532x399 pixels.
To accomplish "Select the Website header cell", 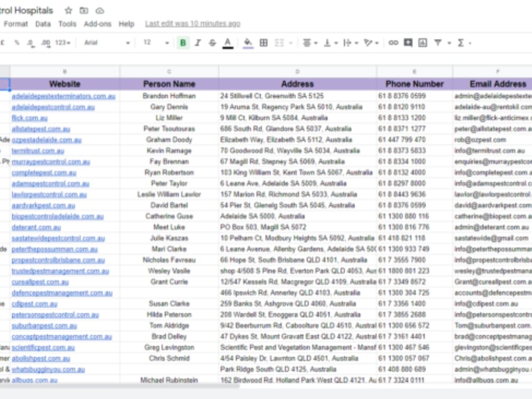I will coord(64,84).
